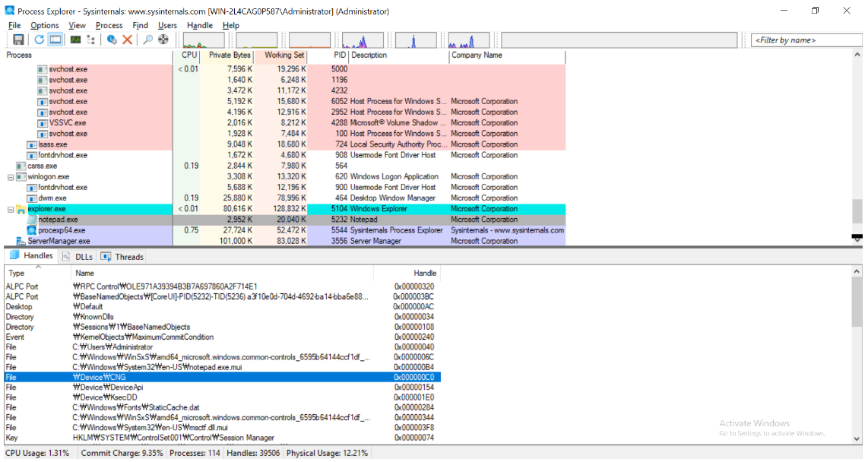The width and height of the screenshot is (868, 462).
Task: Select the svchost.exe row with PID 5000
Action: coord(285,69)
